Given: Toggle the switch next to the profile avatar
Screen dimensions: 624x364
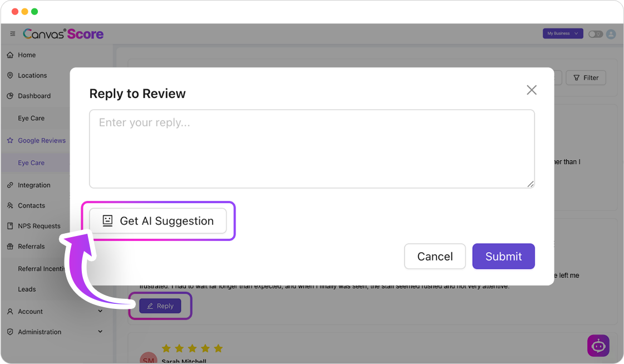Looking at the screenshot, I should click(x=596, y=34).
